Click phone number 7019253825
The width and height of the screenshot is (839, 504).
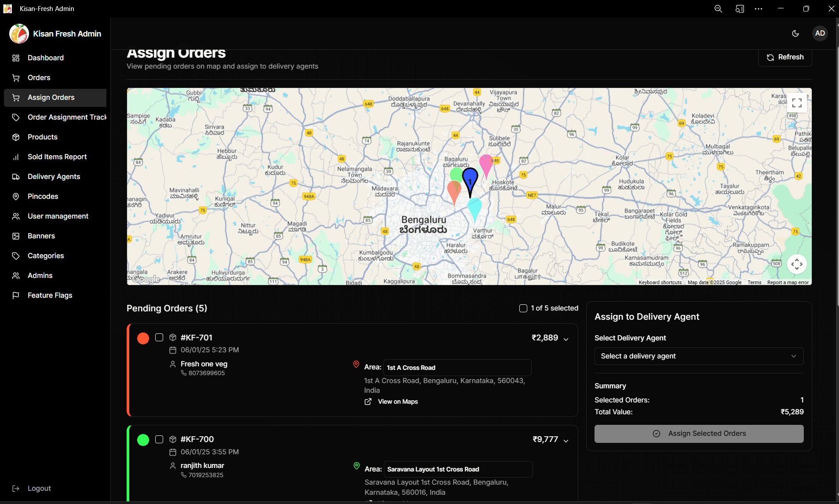pyautogui.click(x=206, y=475)
